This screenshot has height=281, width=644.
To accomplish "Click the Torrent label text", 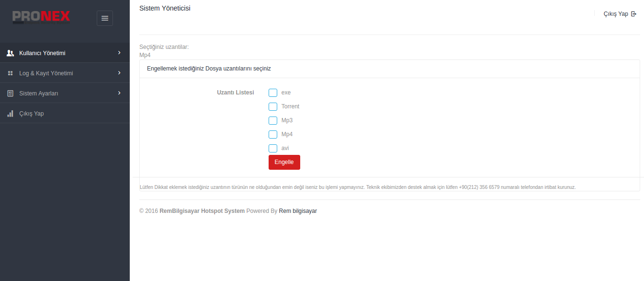I will [x=290, y=106].
